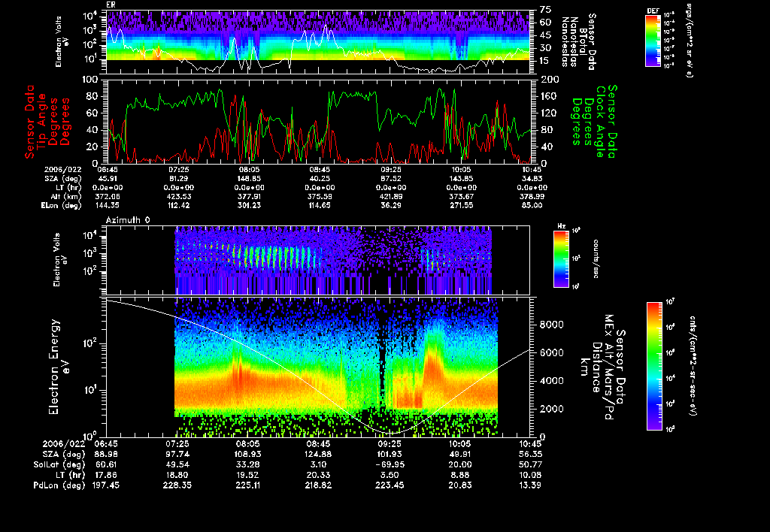770x532 pixels.
Task: Click the SZA value "148.85"
Action: click(x=248, y=179)
